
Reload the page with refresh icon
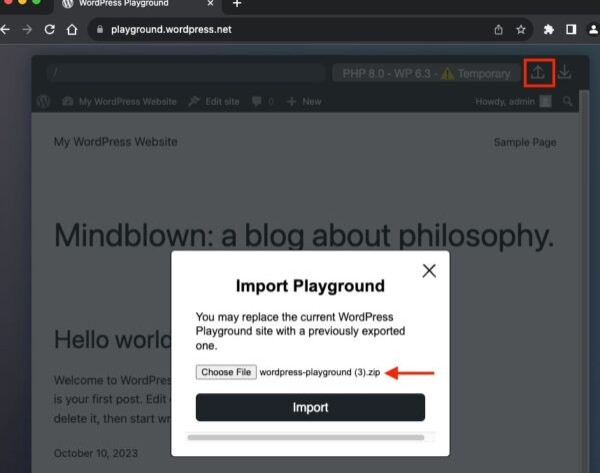(x=49, y=29)
